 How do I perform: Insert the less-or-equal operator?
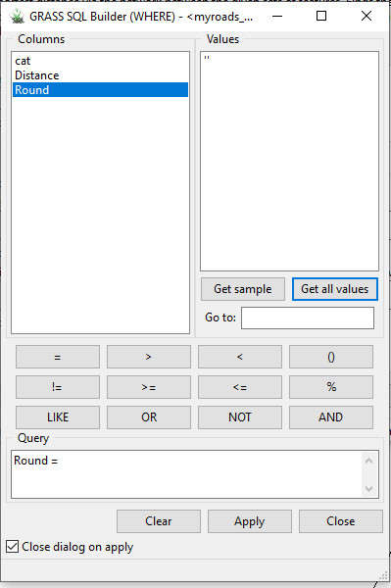tap(240, 387)
